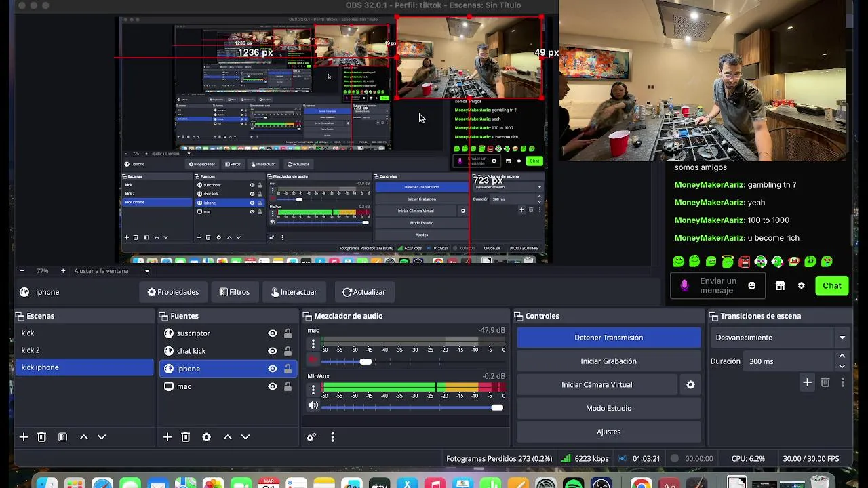Toggle mute on mac audio channel
This screenshot has width=868, height=488.
(313, 361)
